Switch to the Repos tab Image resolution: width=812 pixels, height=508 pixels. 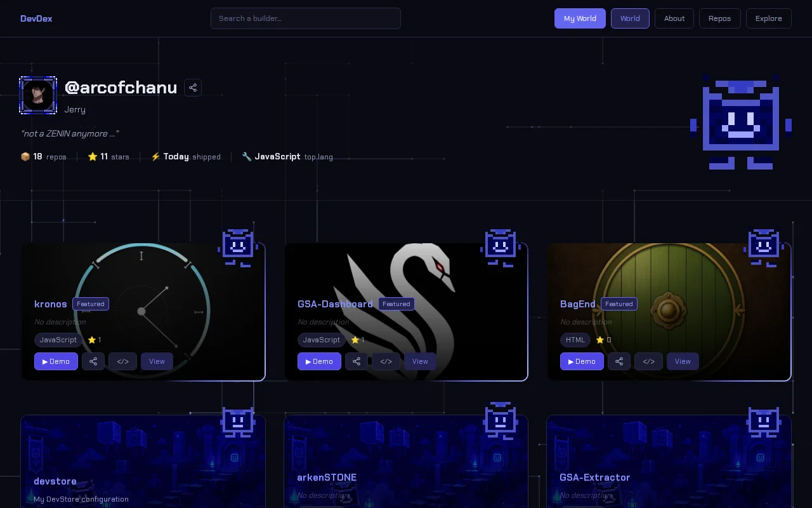[720, 18]
